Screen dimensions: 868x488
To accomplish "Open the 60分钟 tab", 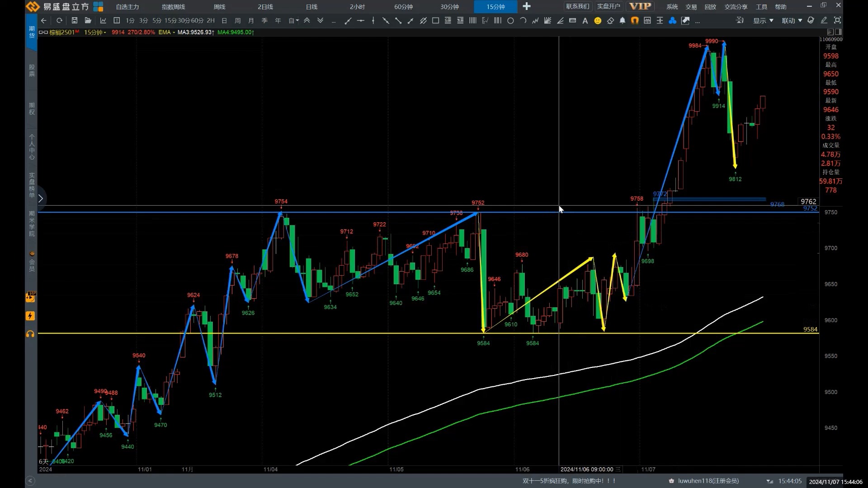I will point(403,7).
